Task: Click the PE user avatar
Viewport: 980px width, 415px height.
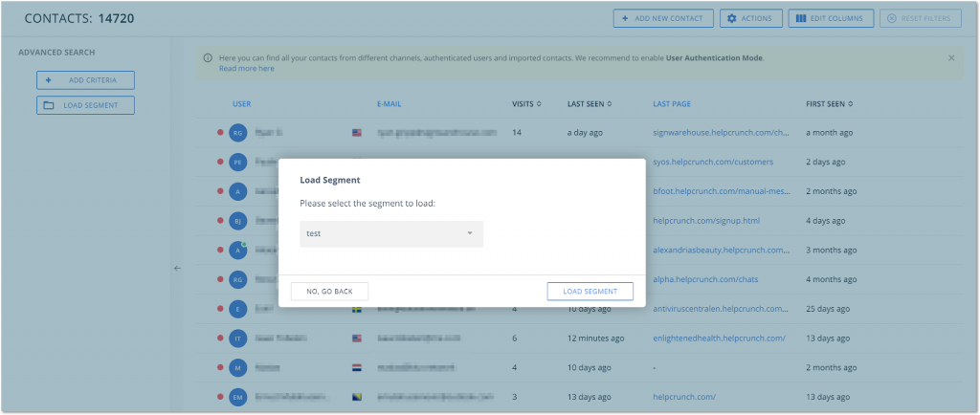Action: (237, 163)
